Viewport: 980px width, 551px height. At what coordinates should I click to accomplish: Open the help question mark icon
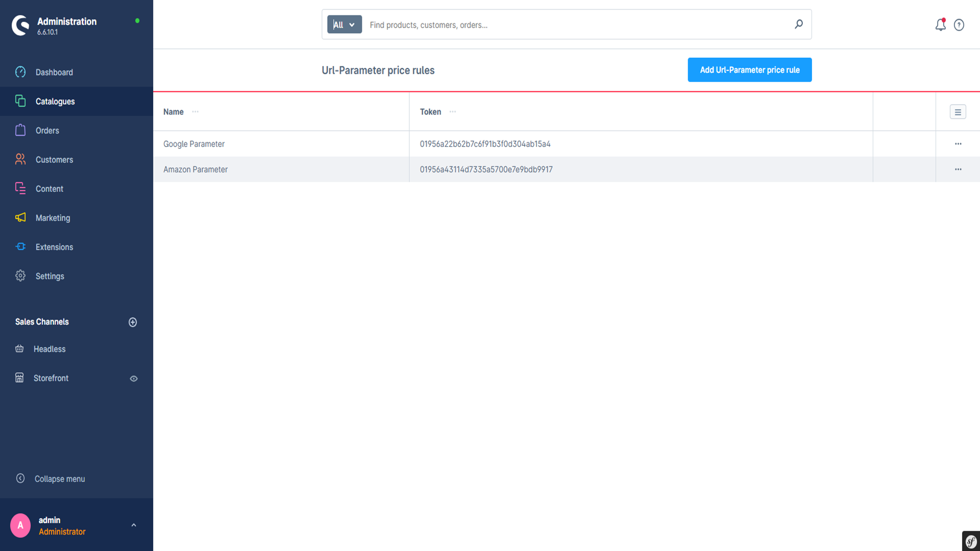click(959, 25)
